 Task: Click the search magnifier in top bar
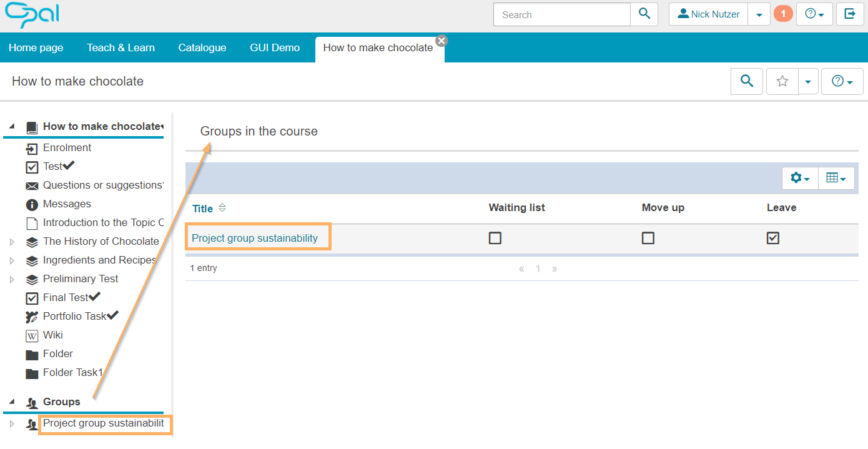pos(644,14)
